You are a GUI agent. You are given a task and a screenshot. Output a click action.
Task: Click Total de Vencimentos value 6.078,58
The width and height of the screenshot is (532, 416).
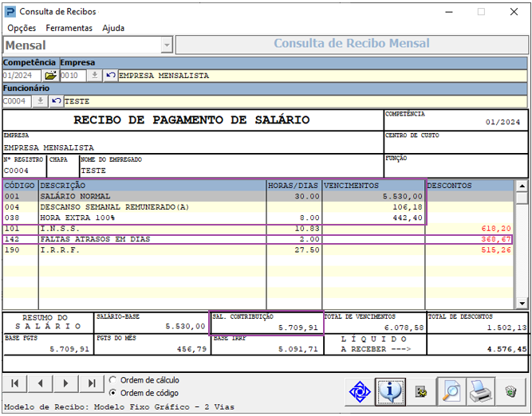pos(404,328)
